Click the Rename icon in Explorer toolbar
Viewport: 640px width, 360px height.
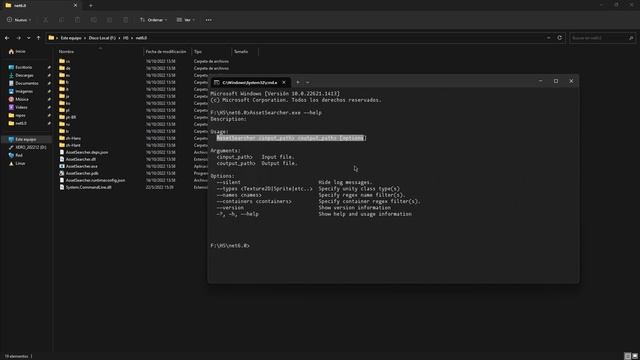click(x=93, y=20)
